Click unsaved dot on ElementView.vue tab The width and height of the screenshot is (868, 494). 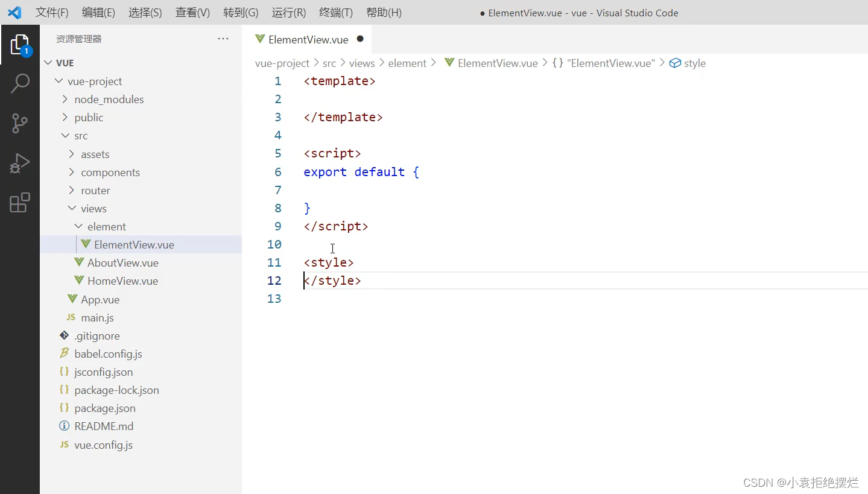pyautogui.click(x=360, y=39)
